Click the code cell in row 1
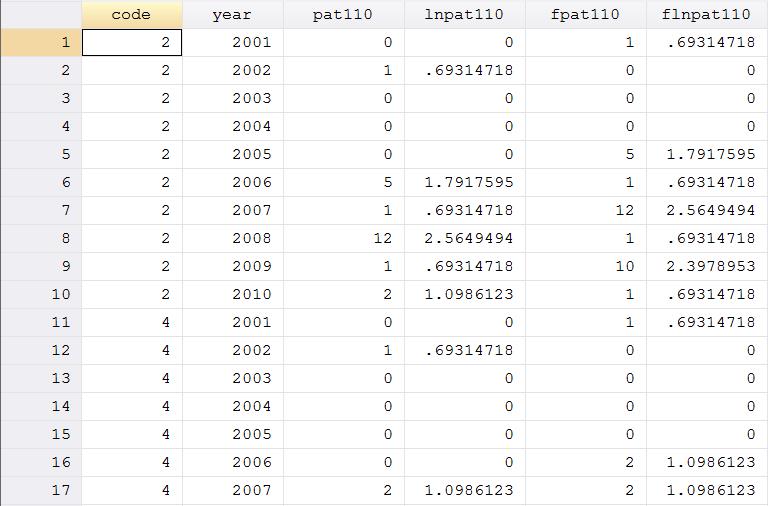Screen dimensions: 768x506 (131, 43)
